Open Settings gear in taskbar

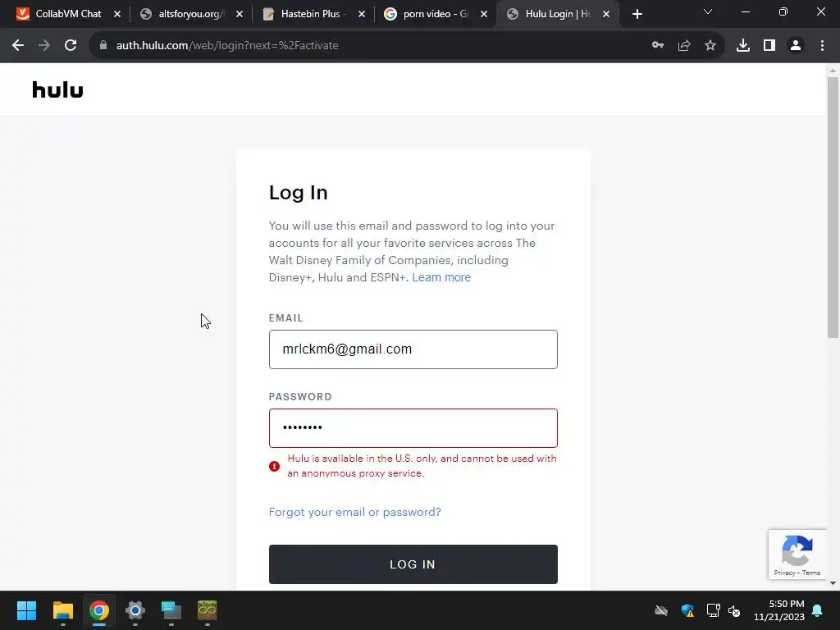(135, 610)
